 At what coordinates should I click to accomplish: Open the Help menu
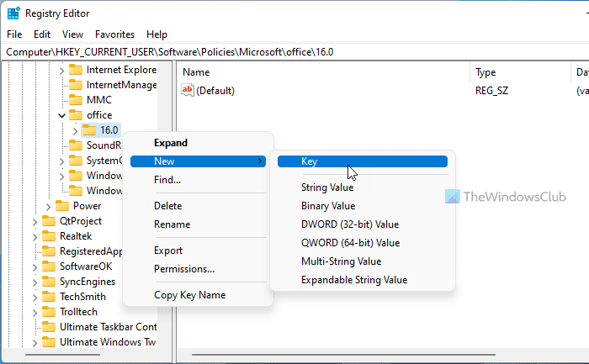[157, 34]
